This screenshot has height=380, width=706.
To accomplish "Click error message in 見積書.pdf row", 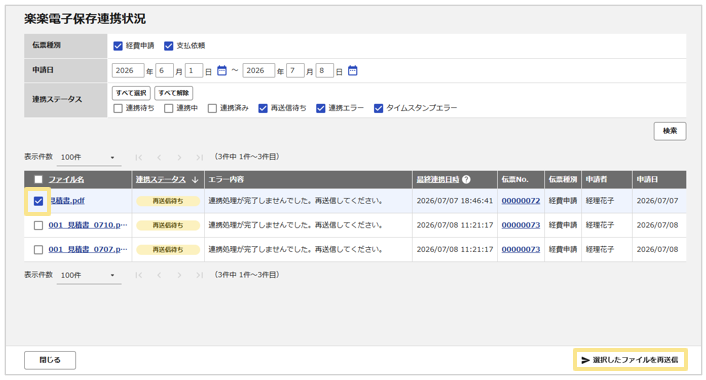I will pyautogui.click(x=295, y=201).
